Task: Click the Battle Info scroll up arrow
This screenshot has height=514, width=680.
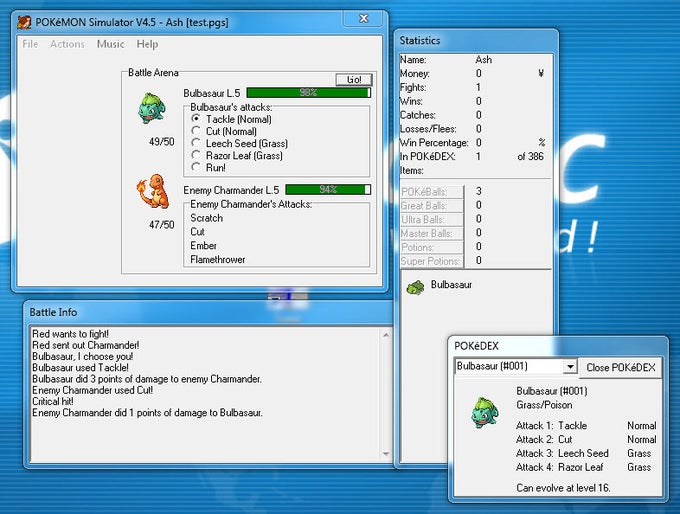Action: point(386,335)
